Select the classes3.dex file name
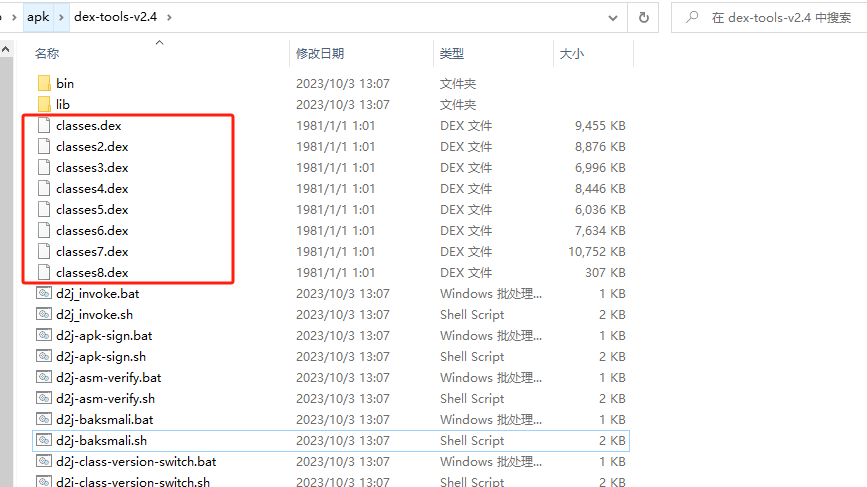The height and width of the screenshot is (487, 867). (x=92, y=167)
